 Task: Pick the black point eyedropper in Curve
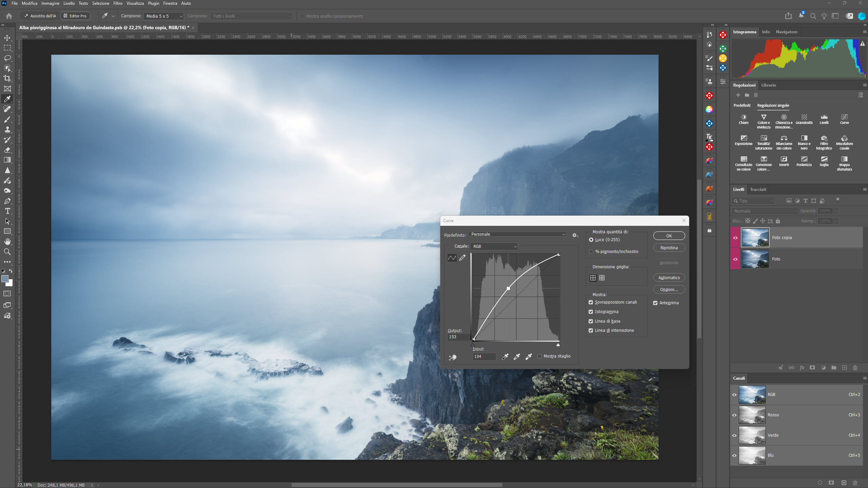tap(505, 357)
